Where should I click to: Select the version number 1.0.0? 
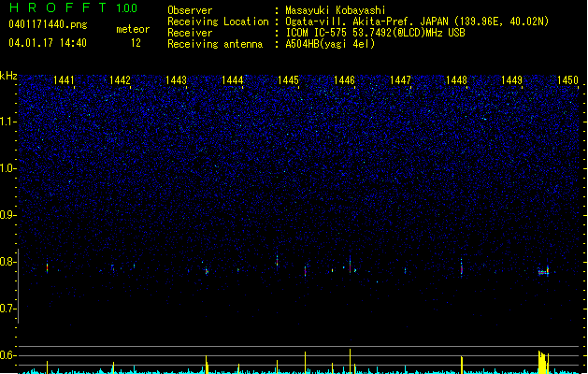coord(126,7)
